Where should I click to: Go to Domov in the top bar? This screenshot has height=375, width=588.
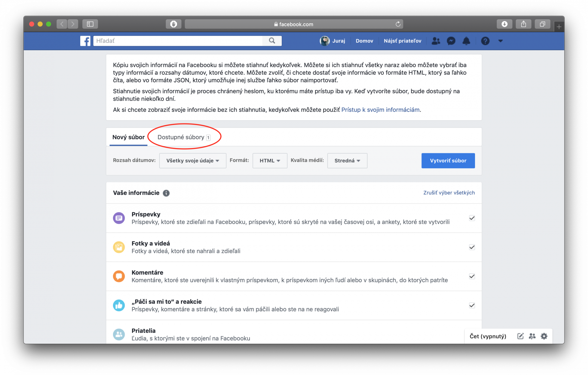[x=364, y=41]
